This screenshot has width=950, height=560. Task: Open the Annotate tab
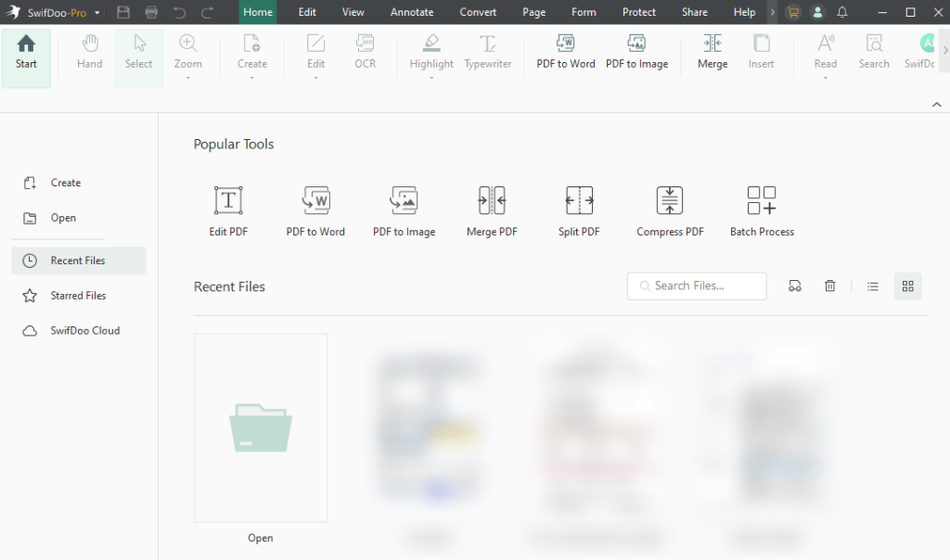coord(412,12)
